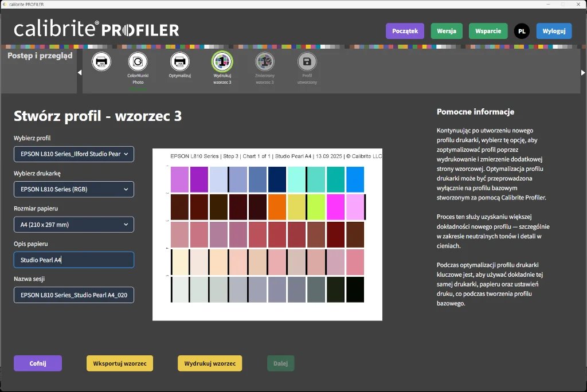Go to Początek

(405, 31)
